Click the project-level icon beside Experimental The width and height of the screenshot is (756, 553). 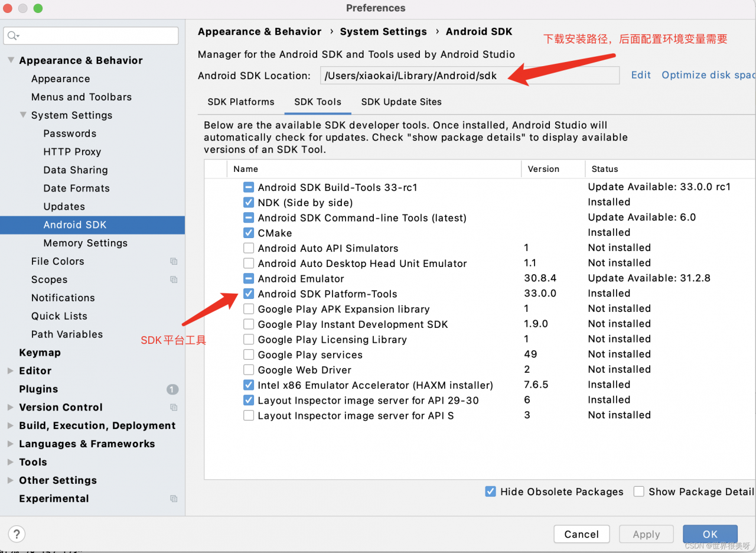174,499
